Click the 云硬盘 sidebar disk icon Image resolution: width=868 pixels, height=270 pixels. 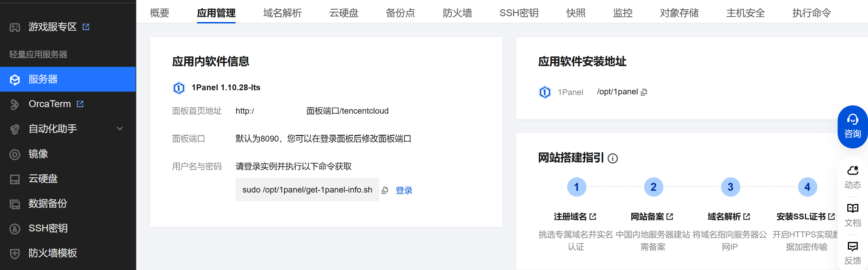pos(15,179)
